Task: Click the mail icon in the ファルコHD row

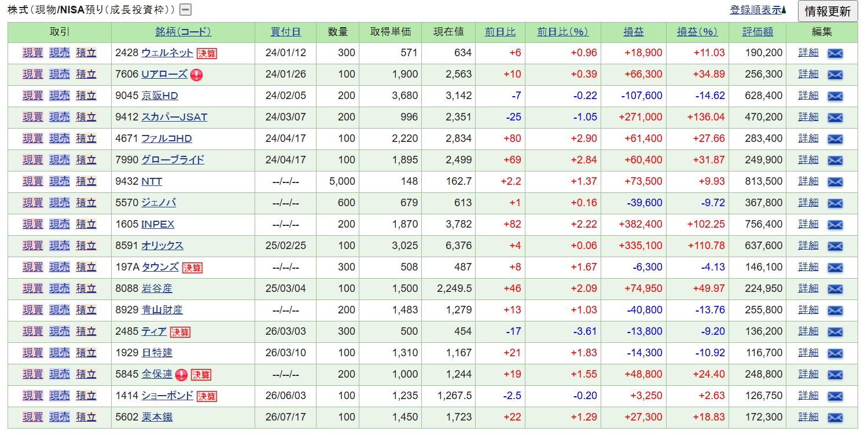Action: (835, 139)
